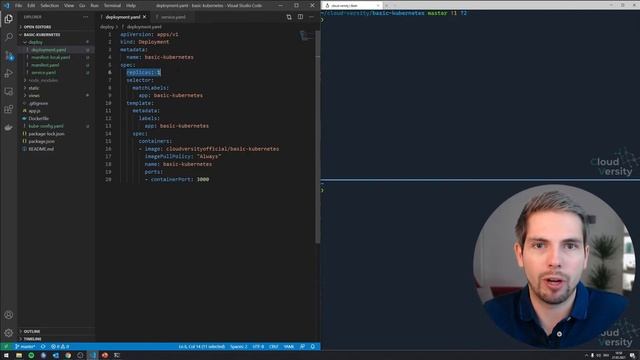Open package-lock.json in the file tree
Image resolution: width=640 pixels, height=360 pixels.
47,134
